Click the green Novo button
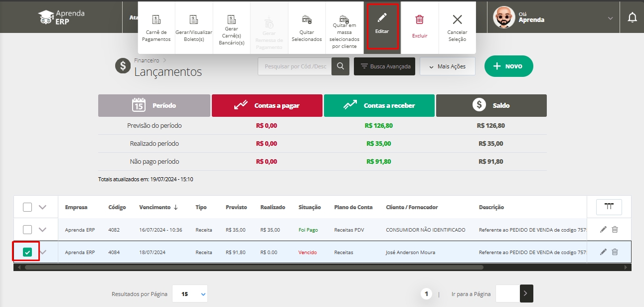 [508, 66]
